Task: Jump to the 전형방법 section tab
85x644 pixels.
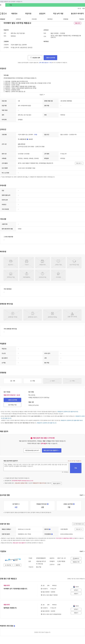Action: (66, 19)
